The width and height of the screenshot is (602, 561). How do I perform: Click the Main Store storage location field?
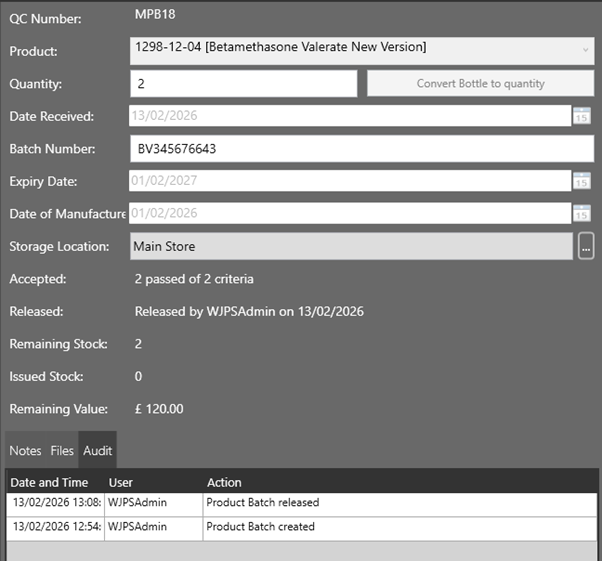click(x=351, y=246)
